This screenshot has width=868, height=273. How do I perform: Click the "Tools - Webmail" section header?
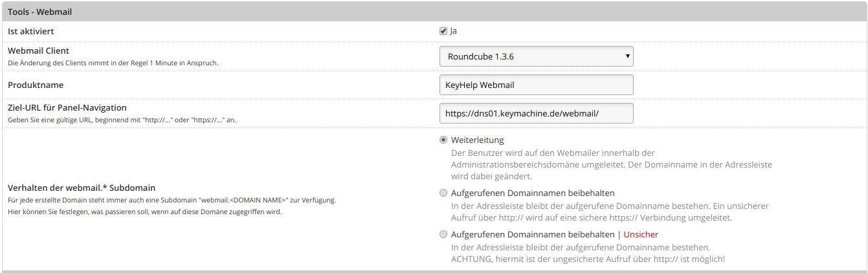[x=39, y=11]
